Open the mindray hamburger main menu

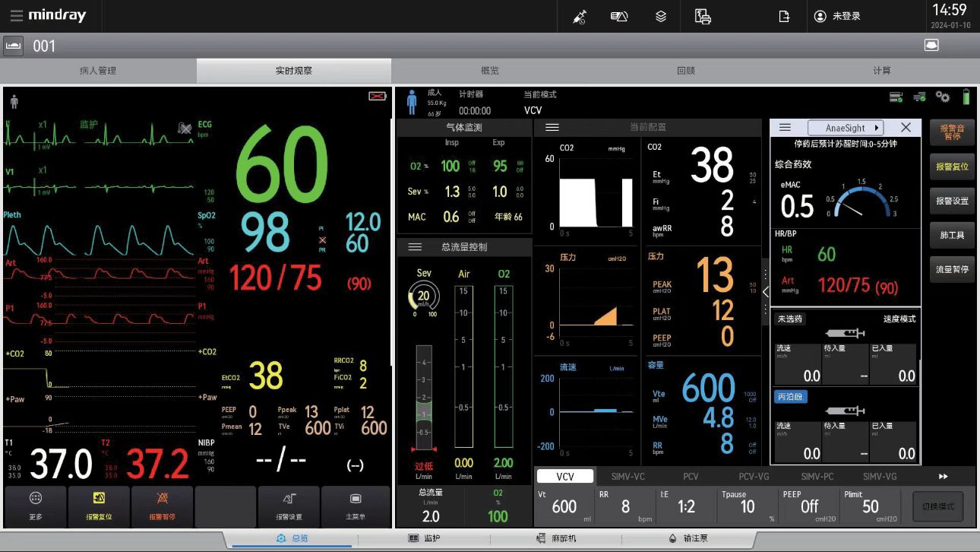pos(16,16)
